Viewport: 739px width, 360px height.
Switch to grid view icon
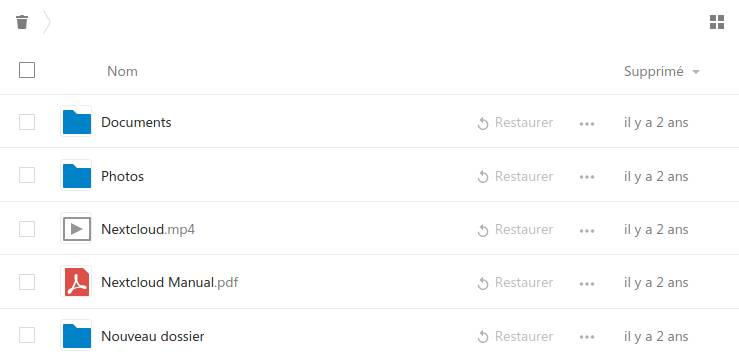tap(717, 22)
